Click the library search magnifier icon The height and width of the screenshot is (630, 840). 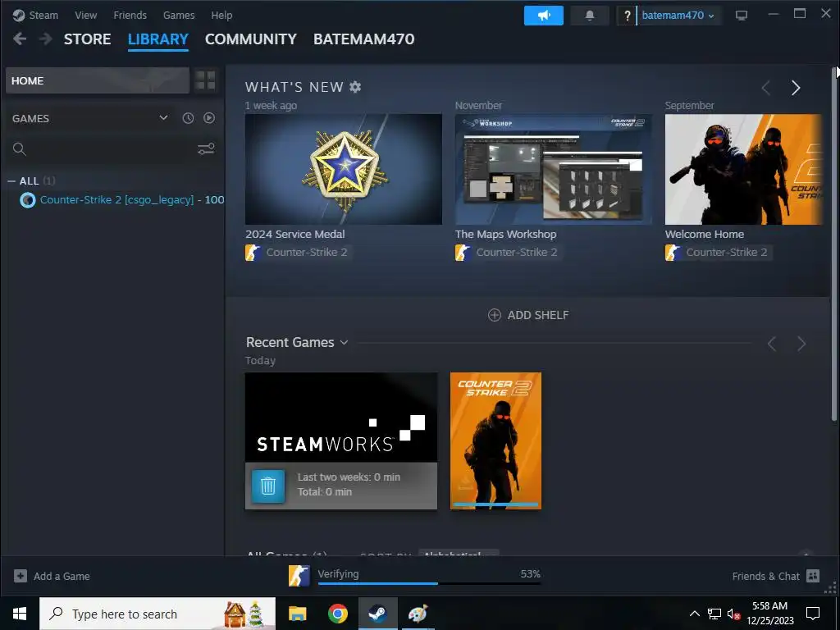(x=20, y=149)
